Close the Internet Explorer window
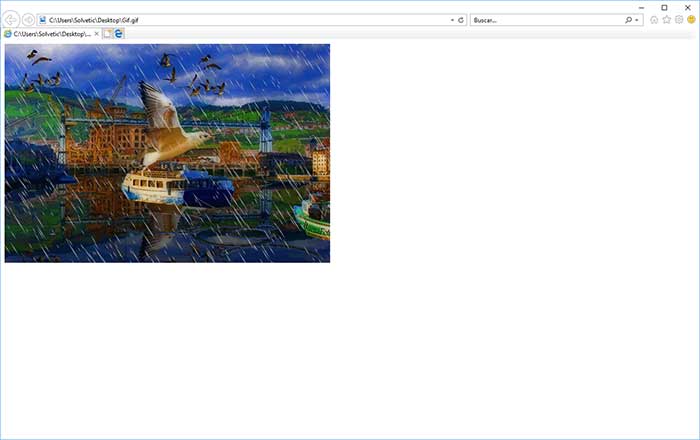Viewport: 700px width, 440px height. [x=688, y=8]
